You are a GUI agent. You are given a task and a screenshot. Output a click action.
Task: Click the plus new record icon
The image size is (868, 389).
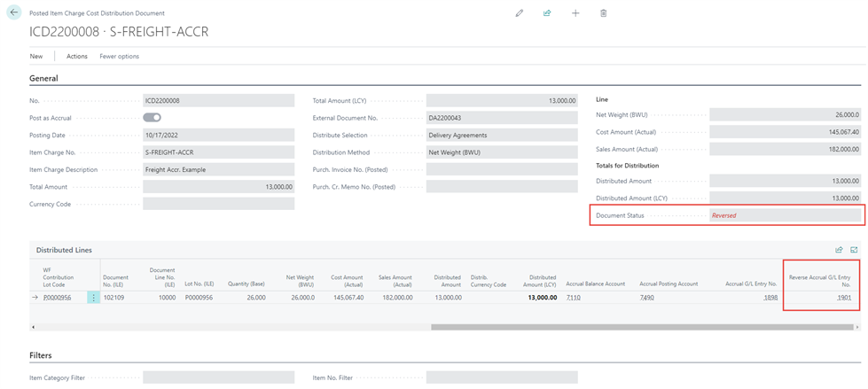point(575,13)
